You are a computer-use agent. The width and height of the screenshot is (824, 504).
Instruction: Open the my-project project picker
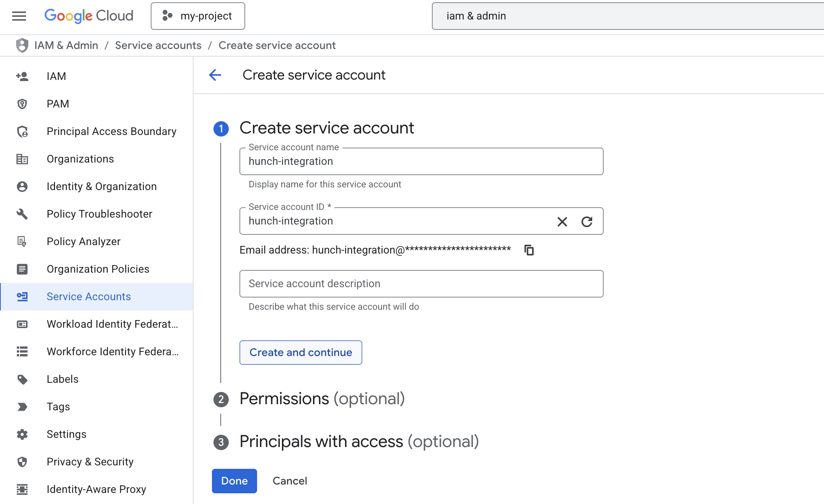tap(197, 16)
